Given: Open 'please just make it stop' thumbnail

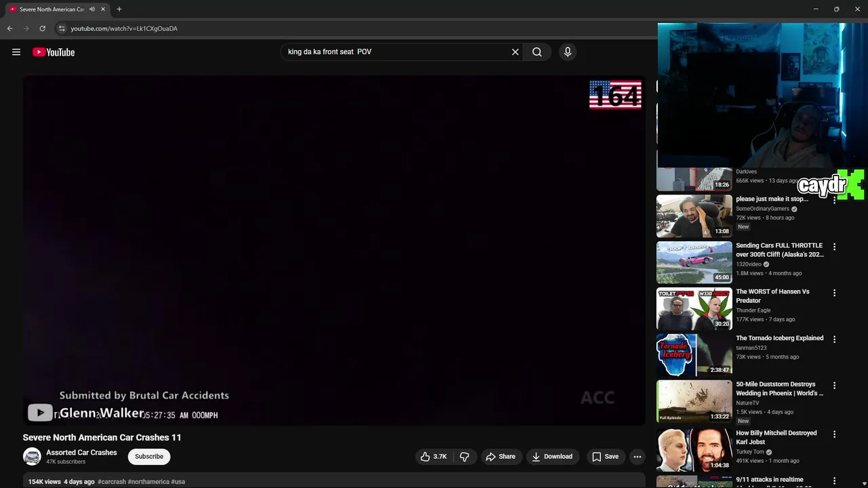Looking at the screenshot, I should (694, 216).
